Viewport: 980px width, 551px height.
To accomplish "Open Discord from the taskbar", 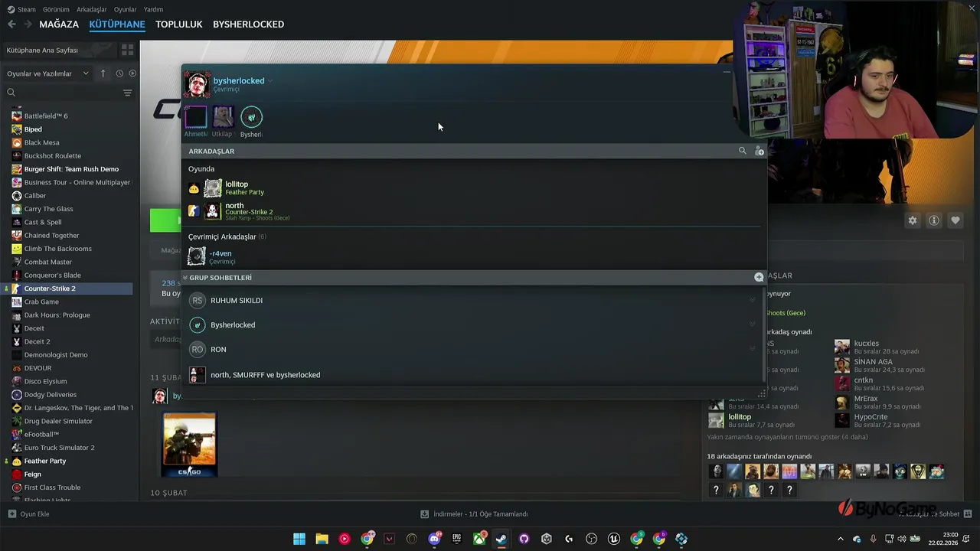I will [x=434, y=539].
